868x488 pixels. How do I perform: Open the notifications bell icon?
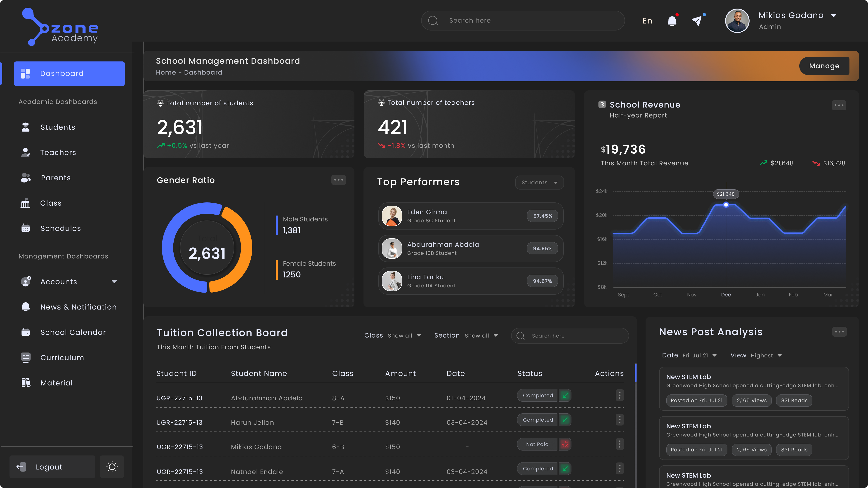tap(672, 21)
